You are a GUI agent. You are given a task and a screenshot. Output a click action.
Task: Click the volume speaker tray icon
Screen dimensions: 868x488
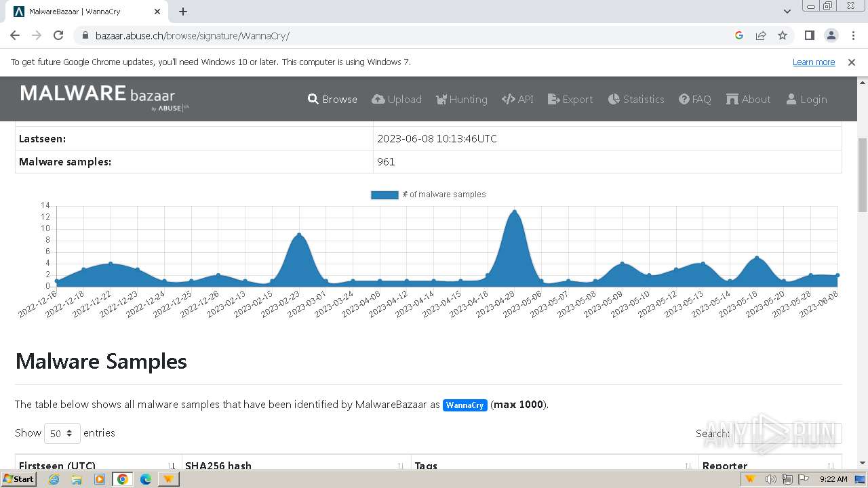tap(770, 479)
